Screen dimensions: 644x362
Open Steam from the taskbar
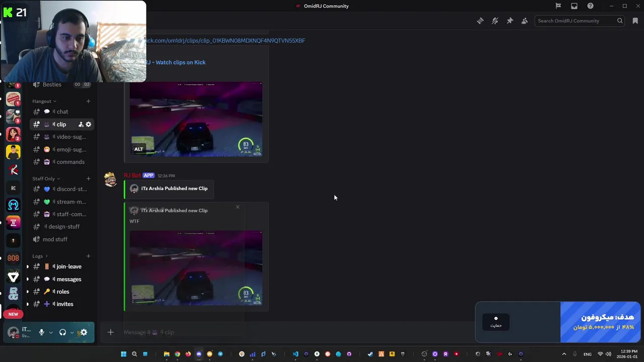coord(370,354)
